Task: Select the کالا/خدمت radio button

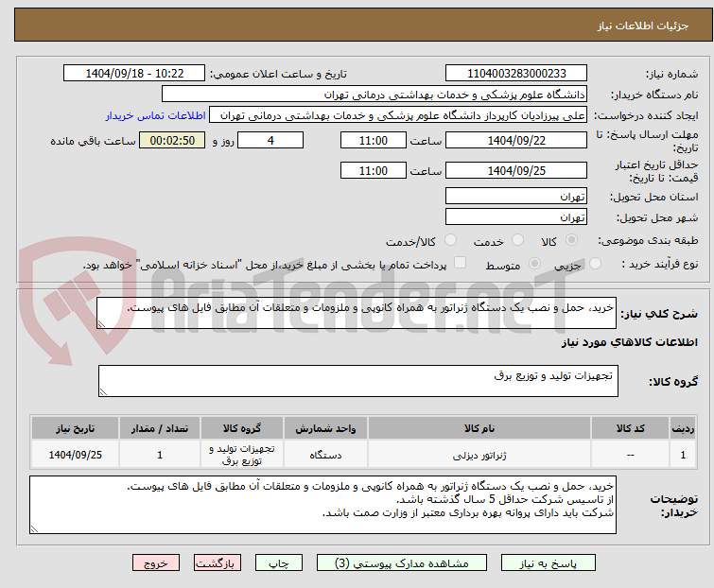Action: 450,240
